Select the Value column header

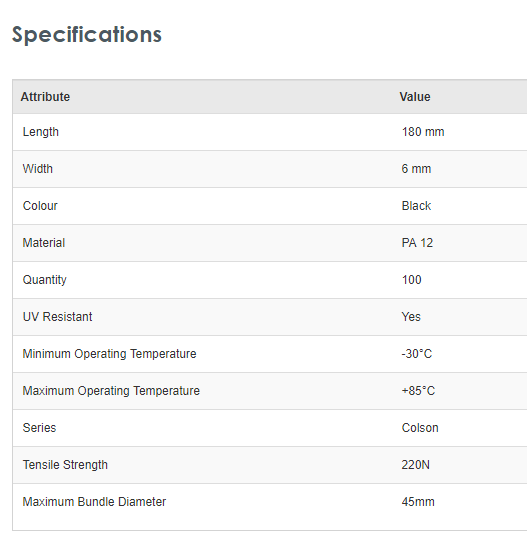(415, 97)
